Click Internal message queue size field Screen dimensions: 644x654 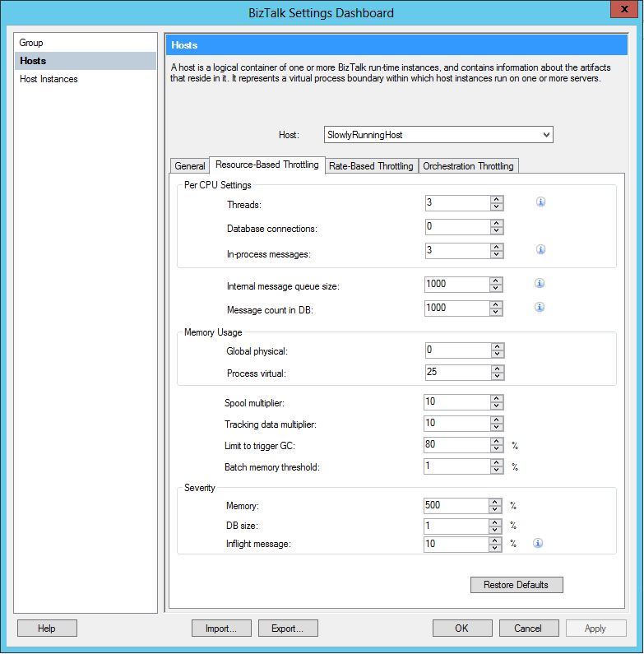coord(457,285)
